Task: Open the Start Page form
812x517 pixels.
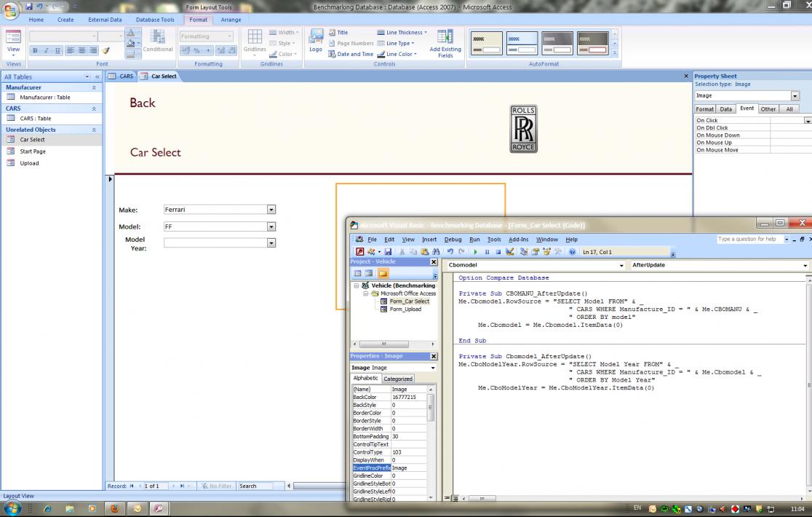Action: tap(33, 151)
